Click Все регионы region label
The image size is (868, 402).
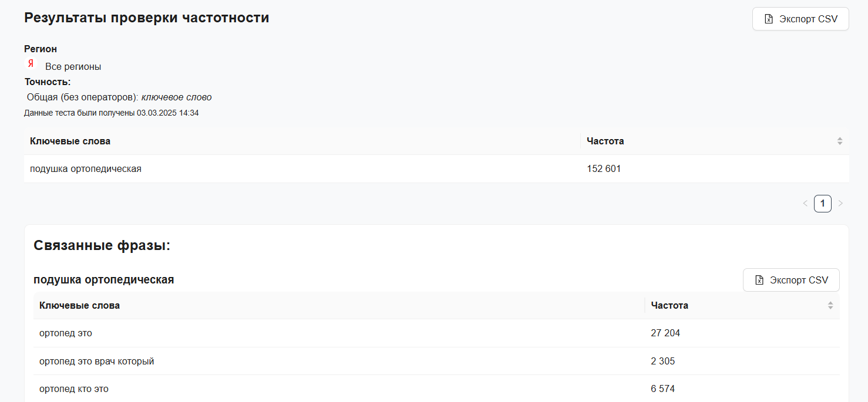73,67
